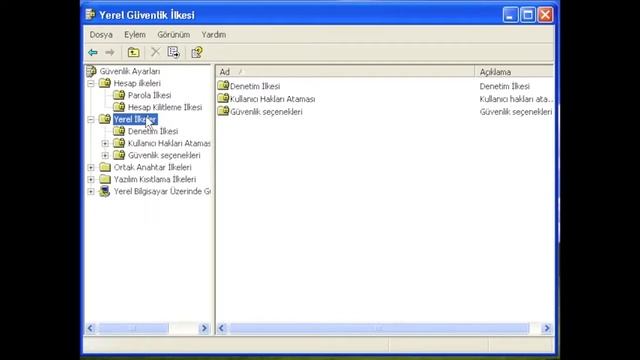Click the Yazılım Kısıtlama İlkeleri folder icon
Screen dimensions: 640x360
click(x=105, y=179)
